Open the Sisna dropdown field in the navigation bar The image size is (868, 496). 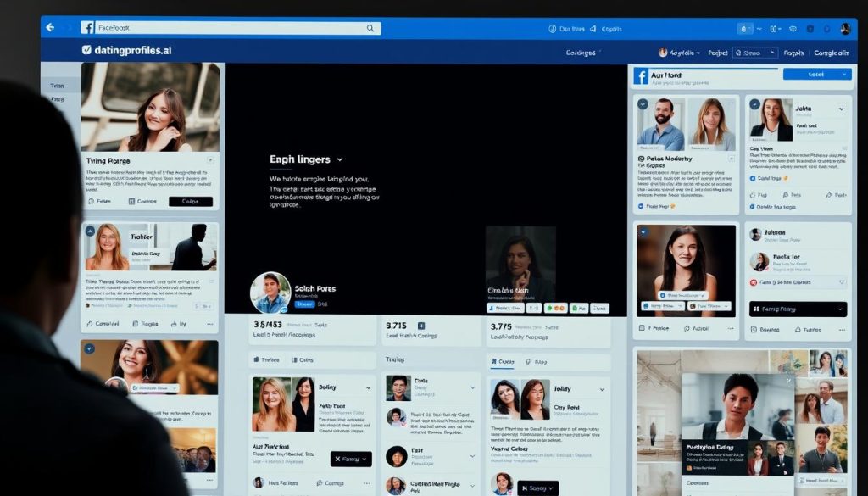(x=755, y=53)
